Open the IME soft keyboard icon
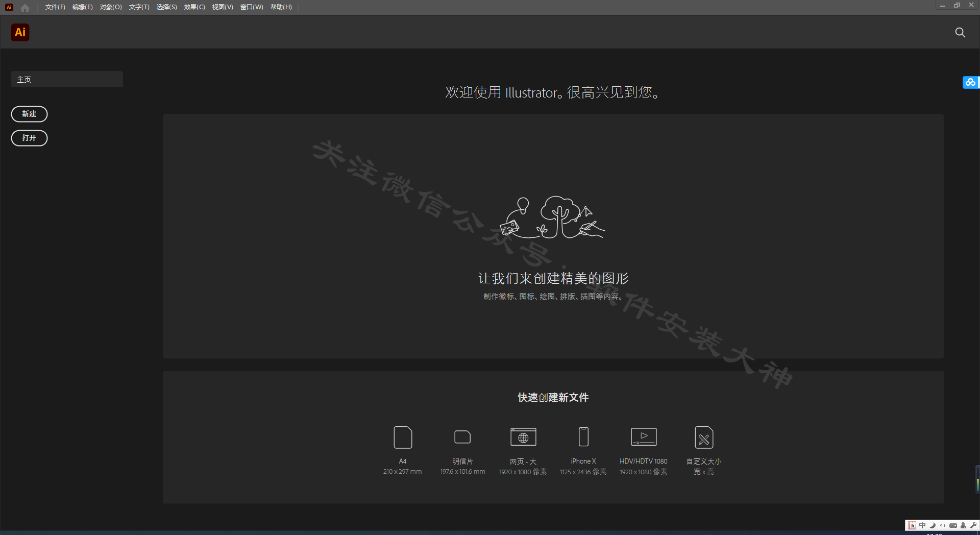Image resolution: width=980 pixels, height=535 pixels. coord(953,525)
